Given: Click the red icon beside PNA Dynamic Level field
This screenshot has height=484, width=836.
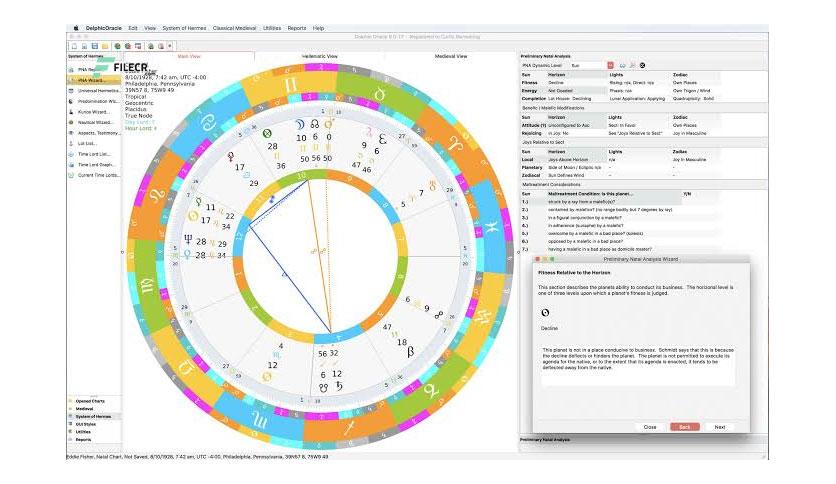Looking at the screenshot, I should tap(610, 65).
